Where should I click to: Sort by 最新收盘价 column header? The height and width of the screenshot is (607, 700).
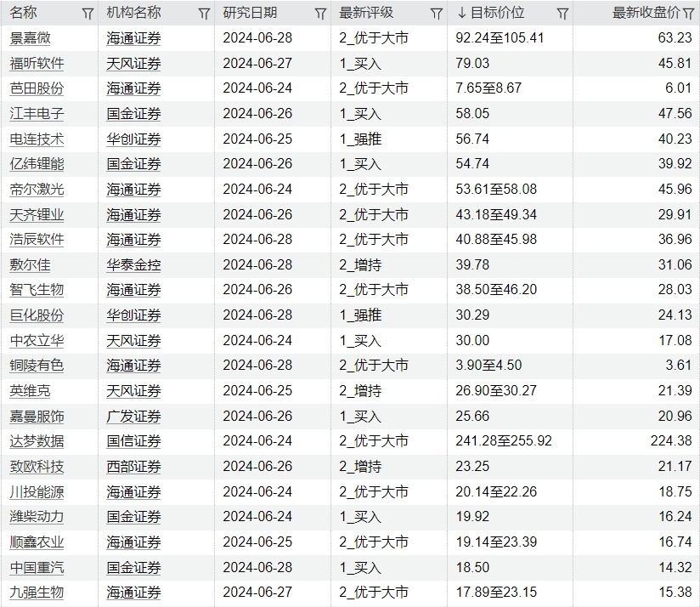[x=646, y=13]
